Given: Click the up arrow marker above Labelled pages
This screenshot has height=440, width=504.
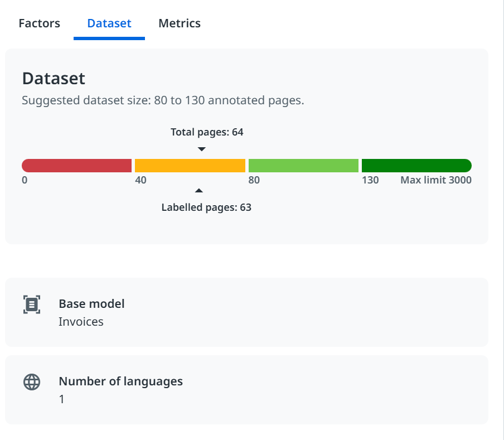Looking at the screenshot, I should click(x=199, y=191).
